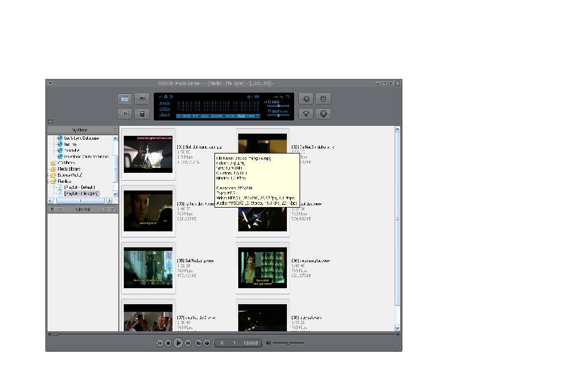566x392 pixels.
Task: Select video thumbnail 06
Action: coord(263,268)
